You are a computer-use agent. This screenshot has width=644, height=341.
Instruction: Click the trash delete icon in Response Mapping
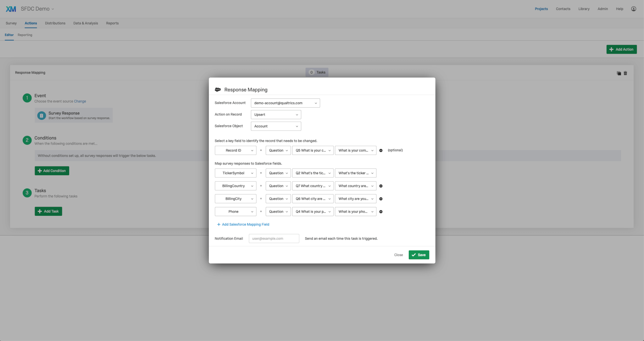[625, 73]
